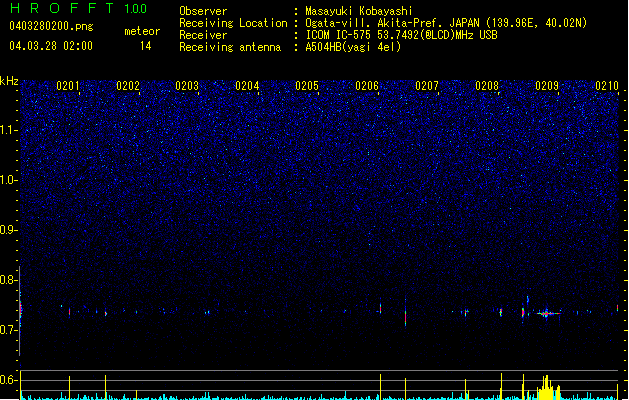The height and width of the screenshot is (400, 629).
Task: Click the ICOM IC-575 receiver text
Action: click(401, 35)
